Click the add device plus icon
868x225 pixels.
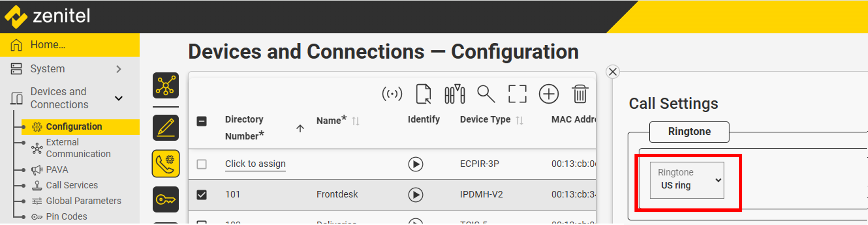pyautogui.click(x=549, y=94)
